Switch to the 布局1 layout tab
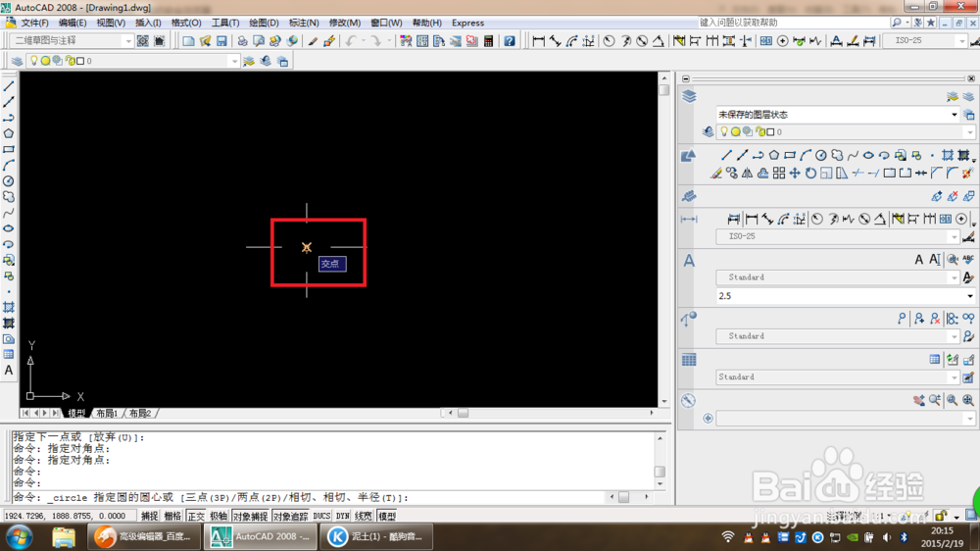This screenshot has height=551, width=980. pos(107,414)
